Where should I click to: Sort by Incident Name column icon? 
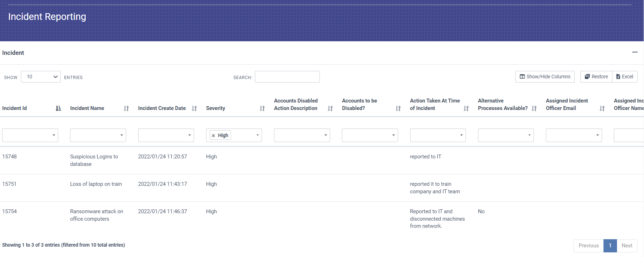(x=126, y=108)
